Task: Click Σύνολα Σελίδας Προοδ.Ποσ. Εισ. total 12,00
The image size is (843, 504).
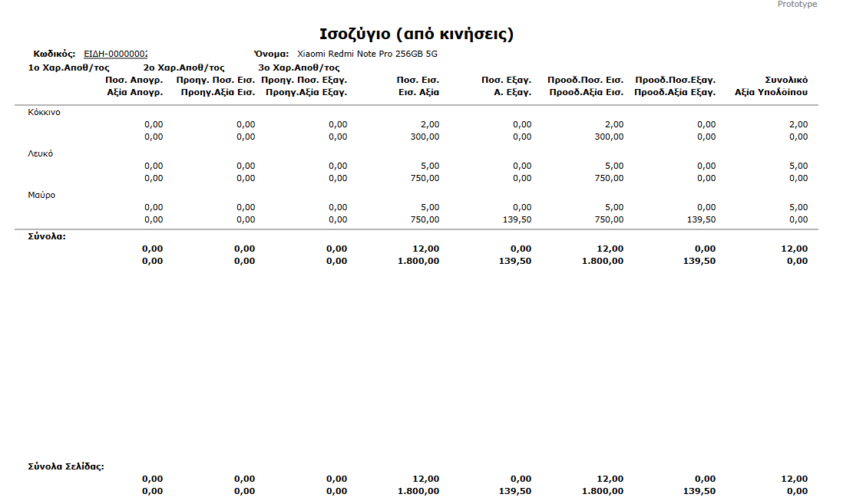Action: (610, 479)
